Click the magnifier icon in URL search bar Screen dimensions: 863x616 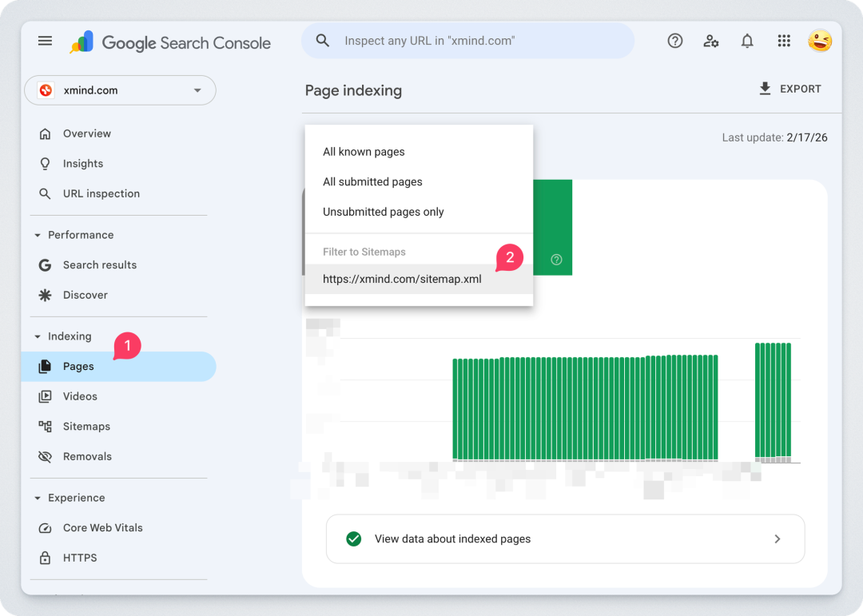click(x=323, y=41)
